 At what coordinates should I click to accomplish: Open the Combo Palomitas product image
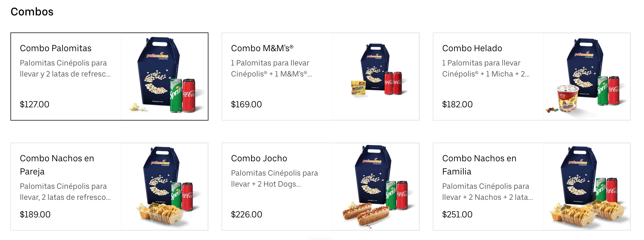tap(165, 77)
